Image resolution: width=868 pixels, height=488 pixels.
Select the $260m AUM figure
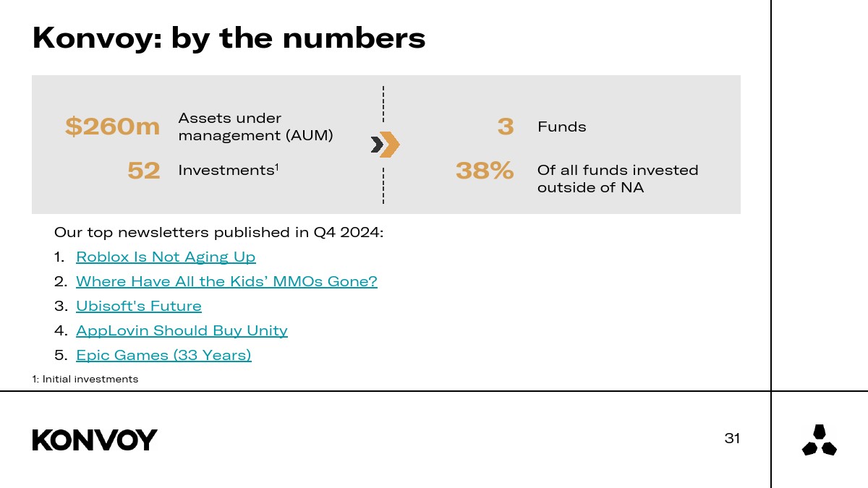(113, 127)
